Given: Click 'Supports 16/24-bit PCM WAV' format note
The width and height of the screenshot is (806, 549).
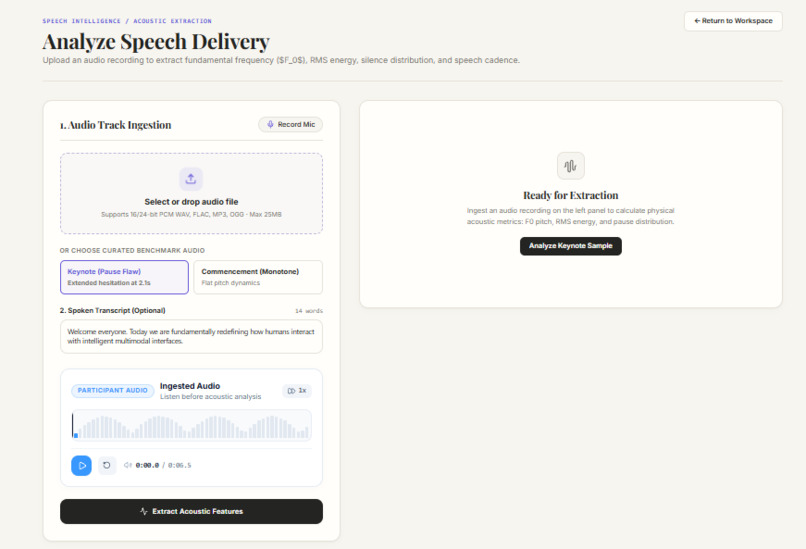Looking at the screenshot, I should (x=191, y=214).
